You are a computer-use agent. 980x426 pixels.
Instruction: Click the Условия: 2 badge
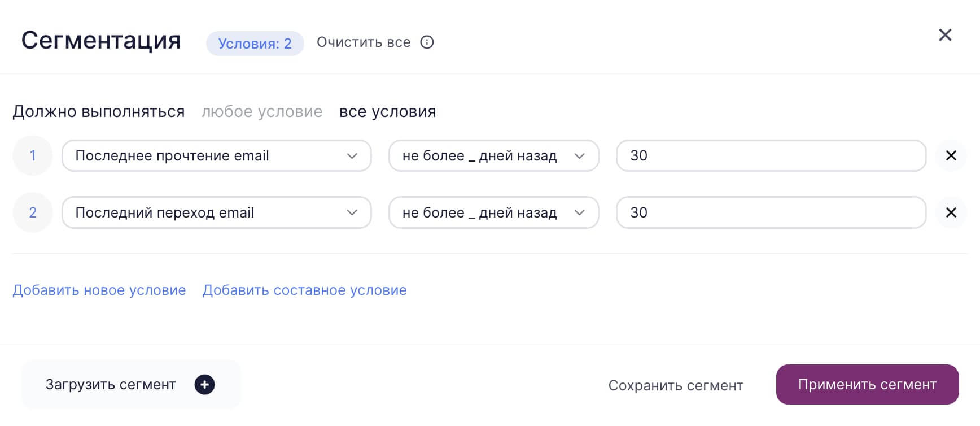[255, 44]
